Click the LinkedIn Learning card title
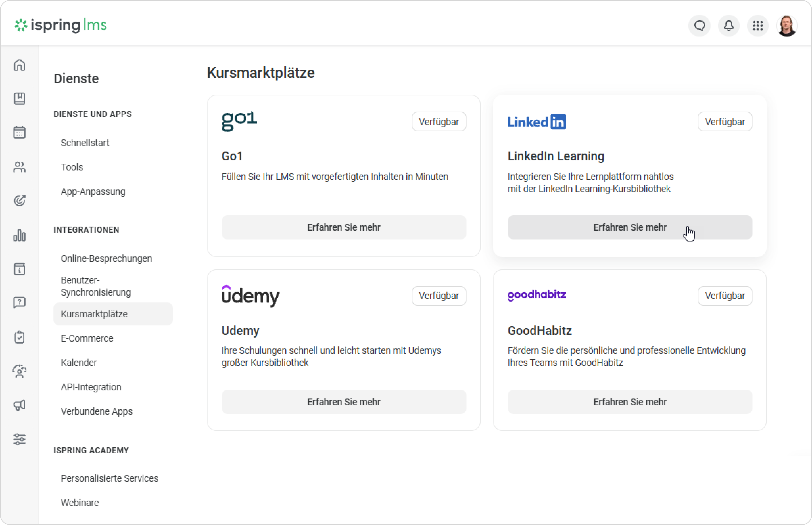This screenshot has height=525, width=812. 556,156
